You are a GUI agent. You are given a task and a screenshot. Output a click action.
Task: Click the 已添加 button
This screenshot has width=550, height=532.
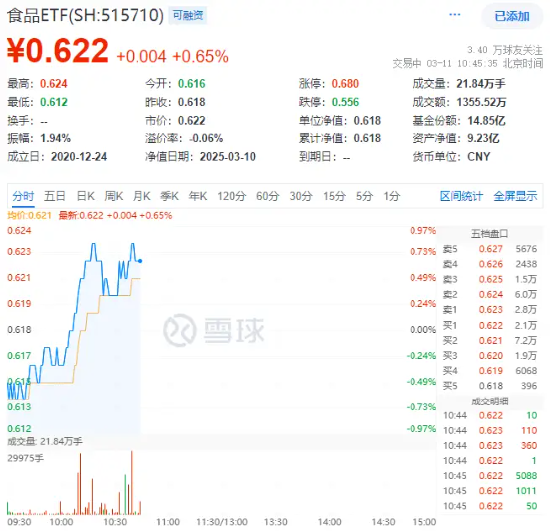coord(512,16)
